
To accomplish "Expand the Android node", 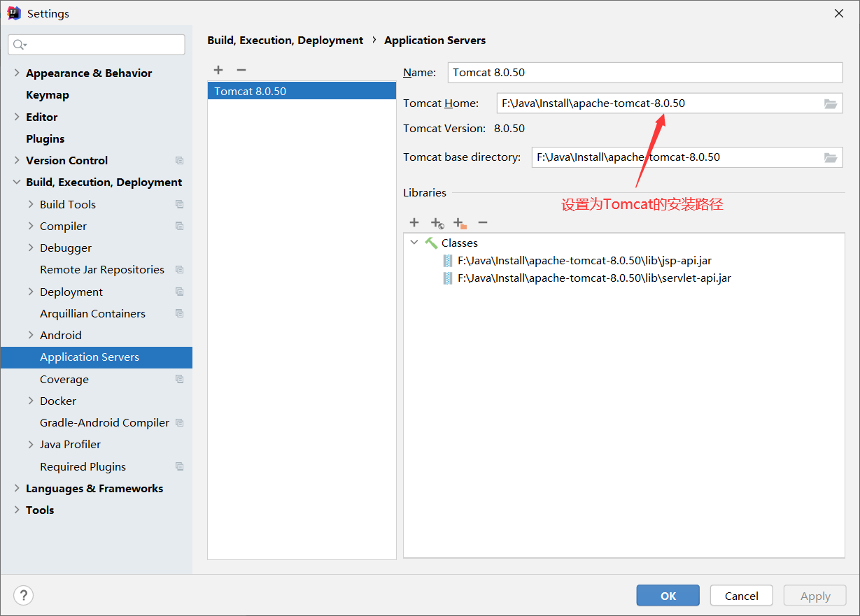I will coord(31,335).
